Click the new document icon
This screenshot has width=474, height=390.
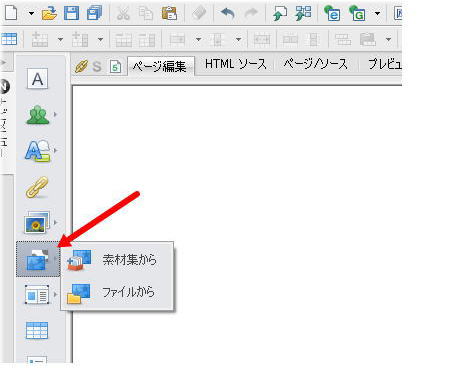coord(11,13)
